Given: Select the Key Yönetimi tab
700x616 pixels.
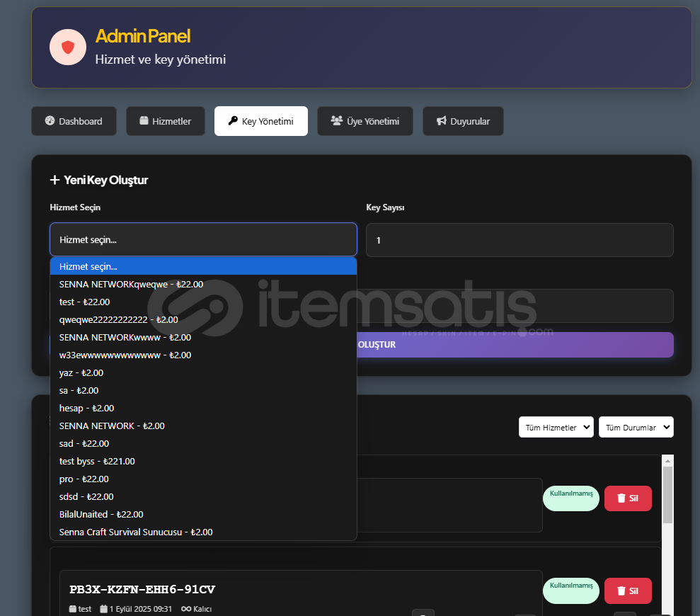Looking at the screenshot, I should pyautogui.click(x=261, y=121).
